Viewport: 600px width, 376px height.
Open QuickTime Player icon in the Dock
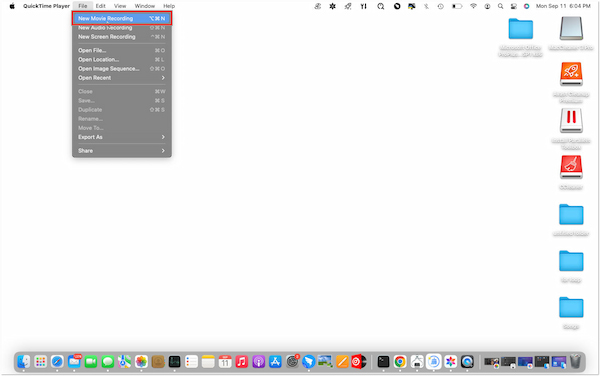tap(467, 361)
